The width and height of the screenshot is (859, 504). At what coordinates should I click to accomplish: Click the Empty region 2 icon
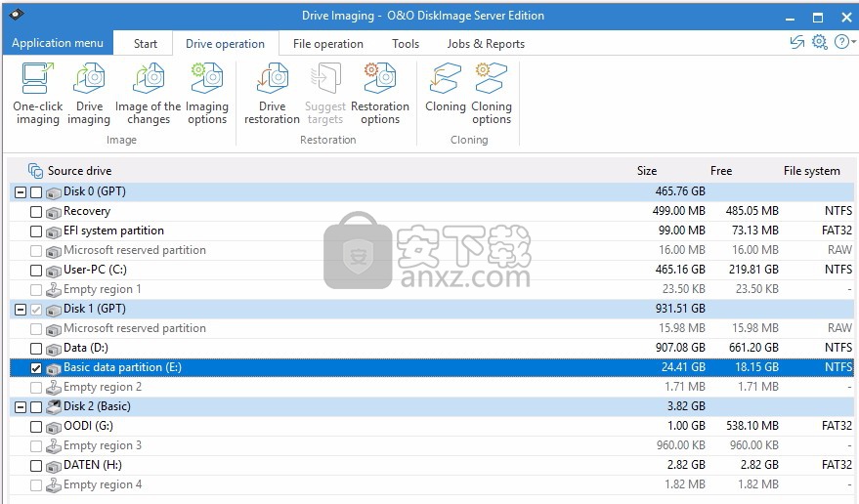54,388
